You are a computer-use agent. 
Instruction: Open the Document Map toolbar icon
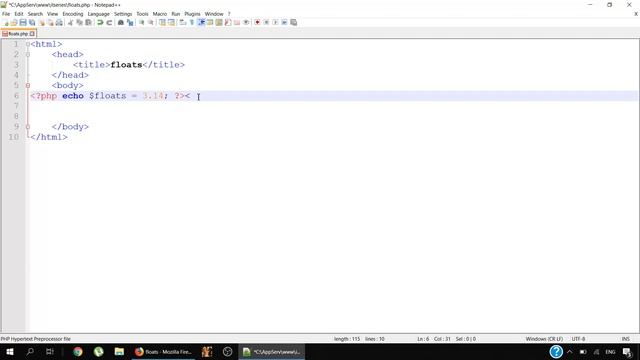(219, 22)
